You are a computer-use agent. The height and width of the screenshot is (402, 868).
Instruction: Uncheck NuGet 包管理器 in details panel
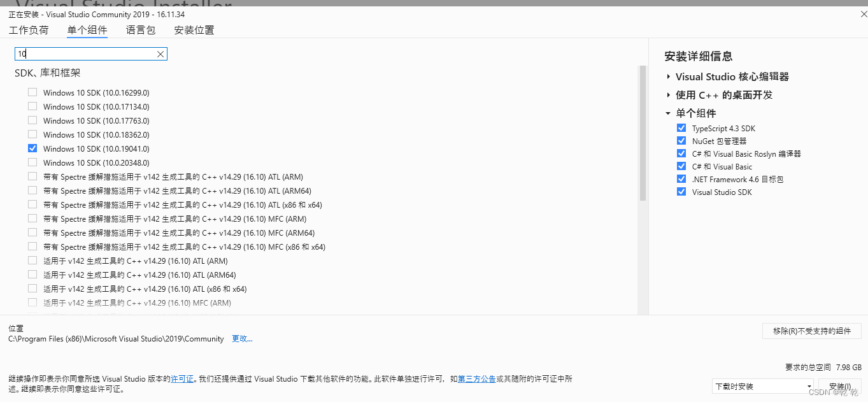681,141
